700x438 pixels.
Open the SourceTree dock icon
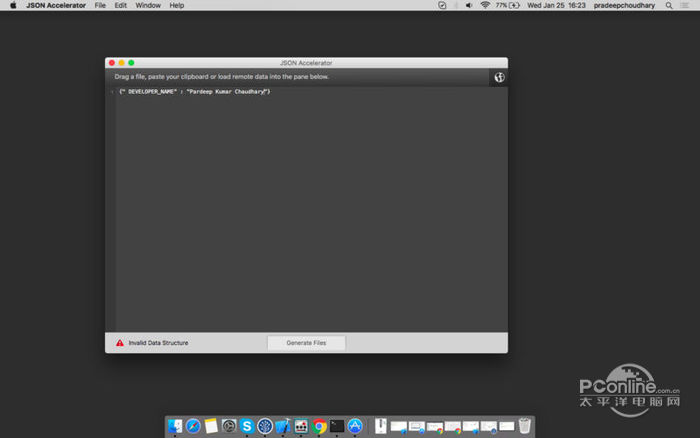coord(265,426)
